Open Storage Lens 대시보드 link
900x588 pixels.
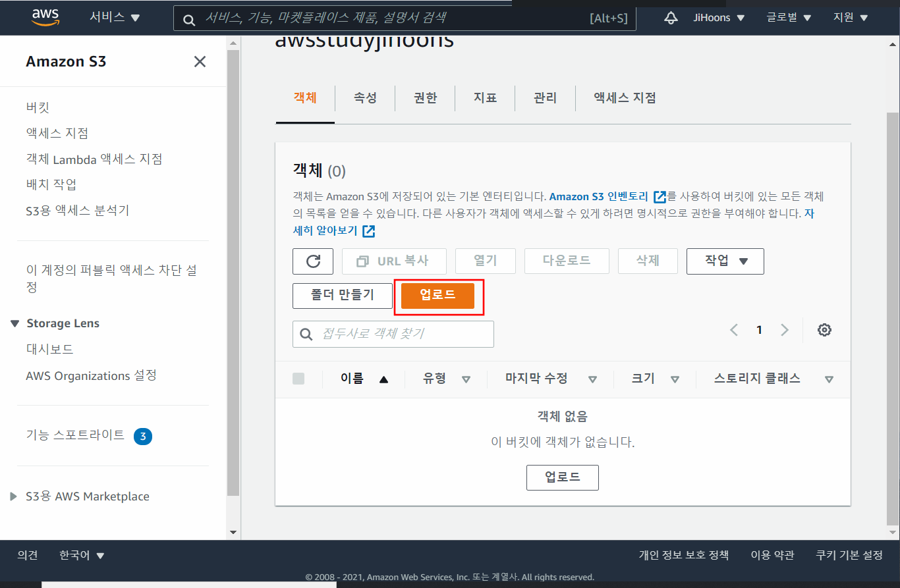point(49,350)
